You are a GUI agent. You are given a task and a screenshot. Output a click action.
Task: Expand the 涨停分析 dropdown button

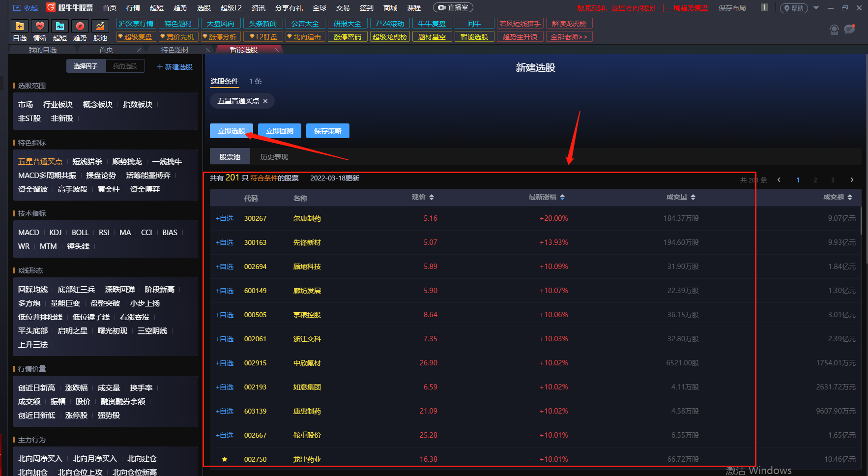pos(221,37)
